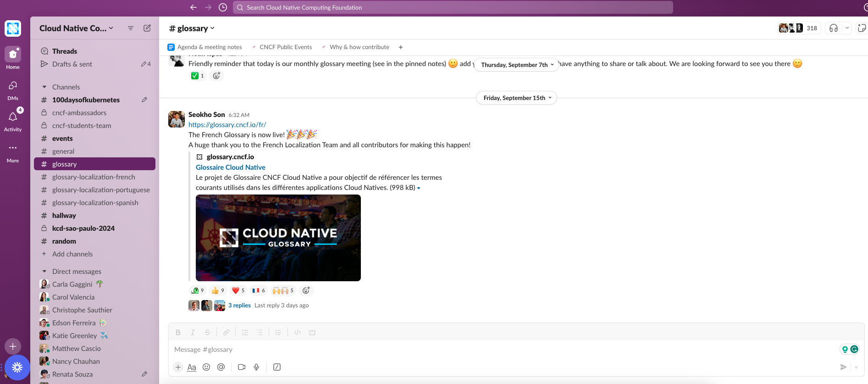The width and height of the screenshot is (868, 384).
Task: Start a huddle with the headphones icon
Action: pos(833,28)
